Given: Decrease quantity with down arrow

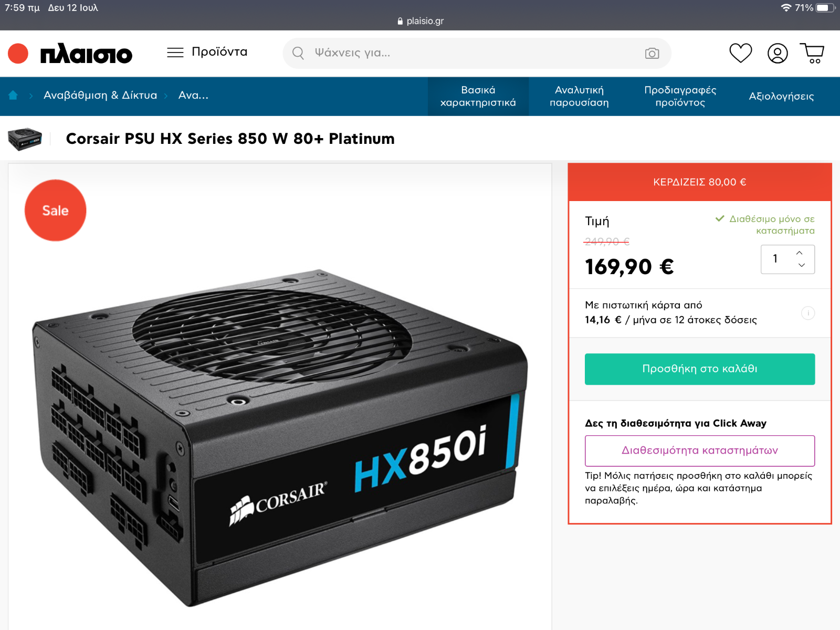Looking at the screenshot, I should point(801,265).
